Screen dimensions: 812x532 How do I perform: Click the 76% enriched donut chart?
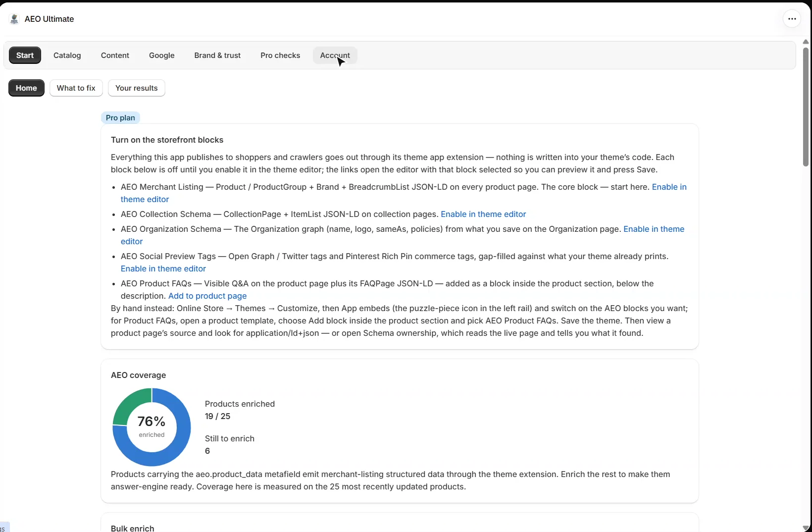152,427
